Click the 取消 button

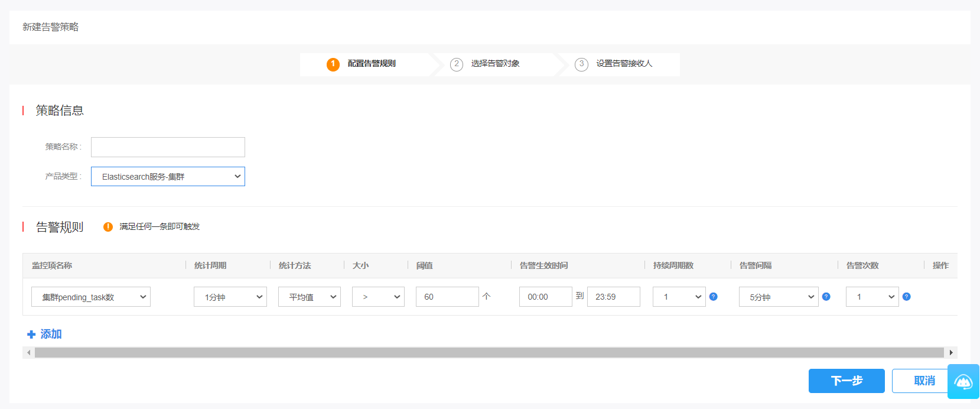(x=920, y=381)
